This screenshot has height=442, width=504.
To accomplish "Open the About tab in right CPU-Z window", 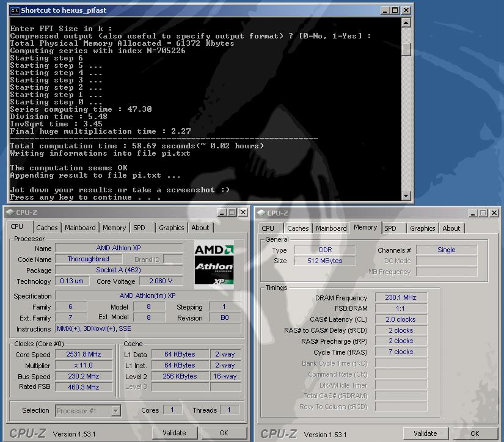I will tap(451, 228).
